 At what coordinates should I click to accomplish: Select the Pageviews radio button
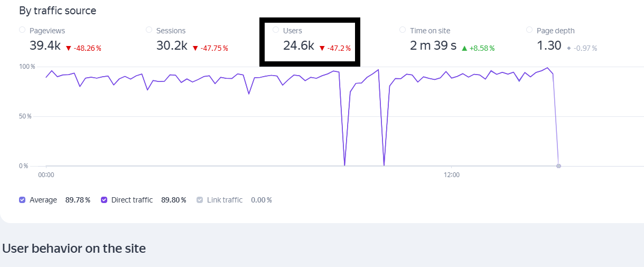[x=22, y=30]
